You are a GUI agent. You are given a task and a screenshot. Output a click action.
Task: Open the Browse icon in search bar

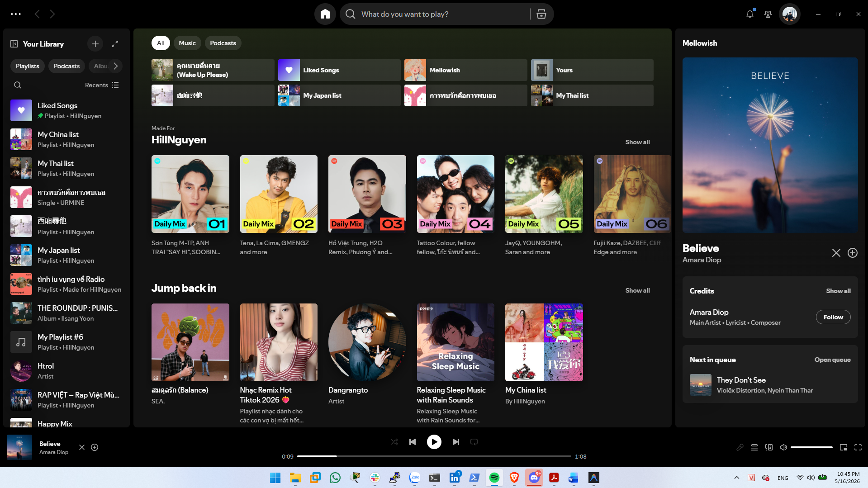pos(541,14)
